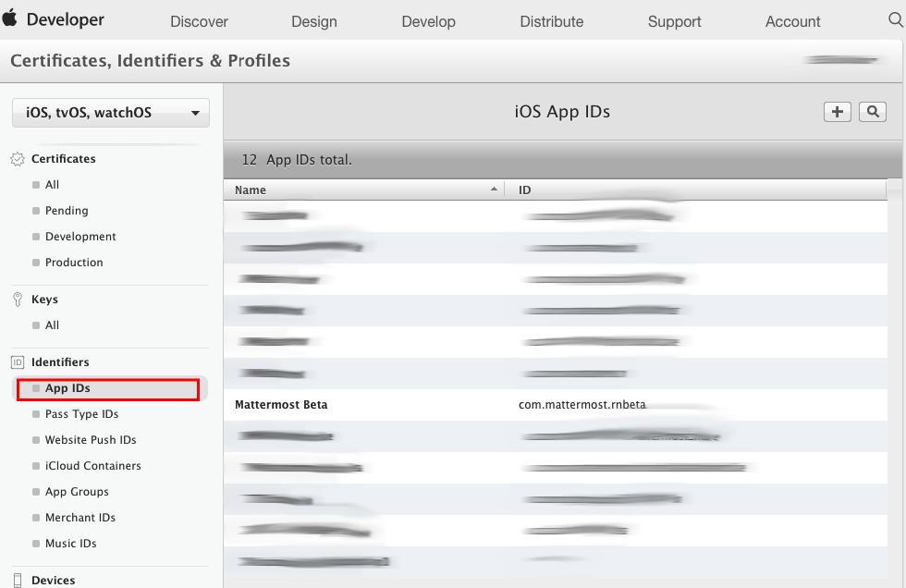The height and width of the screenshot is (588, 906).
Task: Open App Groups identifiers list
Action: pos(77,492)
